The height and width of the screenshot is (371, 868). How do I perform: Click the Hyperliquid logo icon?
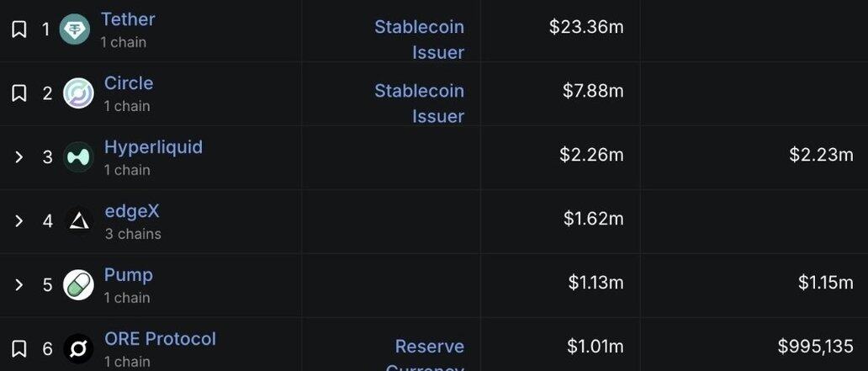click(78, 157)
